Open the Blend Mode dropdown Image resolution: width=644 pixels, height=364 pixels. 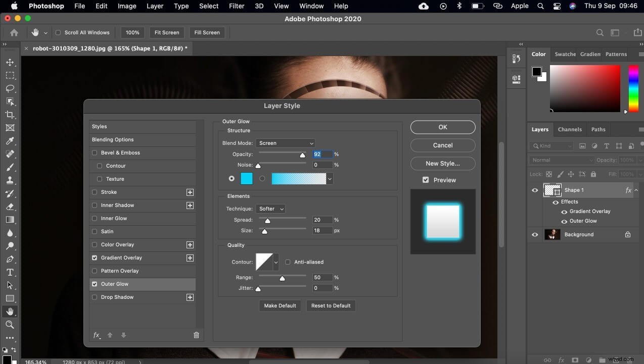click(x=285, y=143)
